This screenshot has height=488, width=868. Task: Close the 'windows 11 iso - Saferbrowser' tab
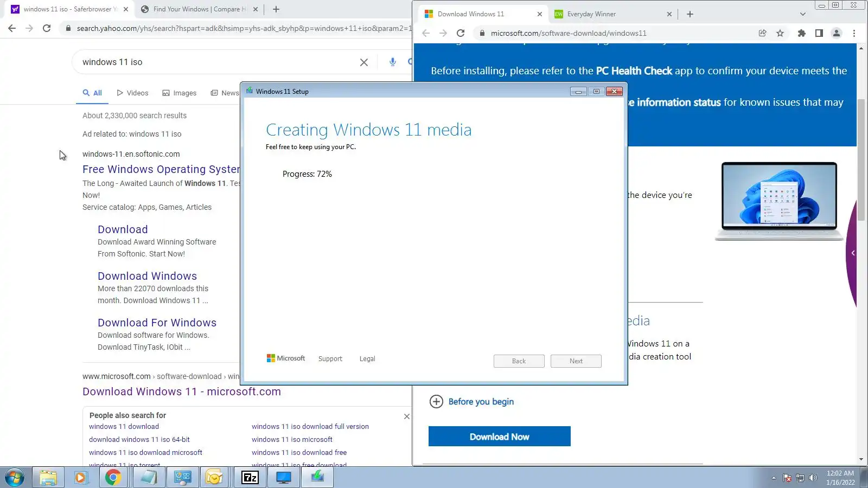[x=126, y=9]
